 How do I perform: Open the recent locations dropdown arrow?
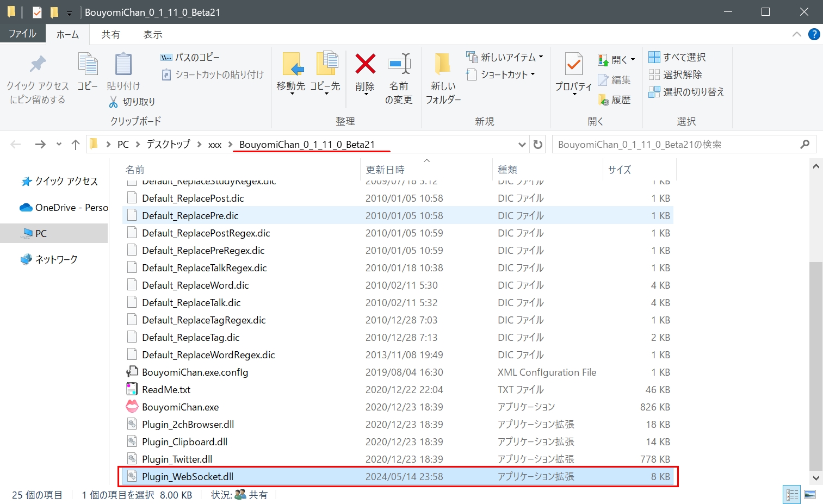(59, 145)
